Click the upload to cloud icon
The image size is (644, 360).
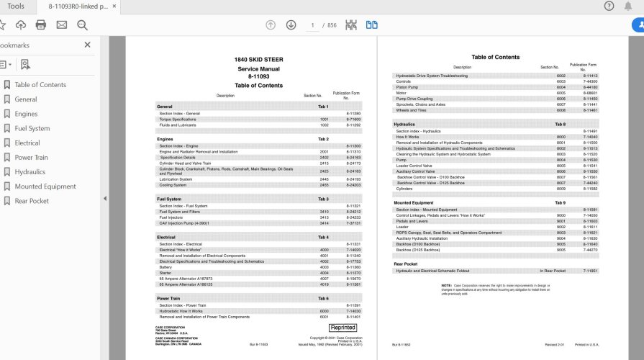tap(21, 25)
